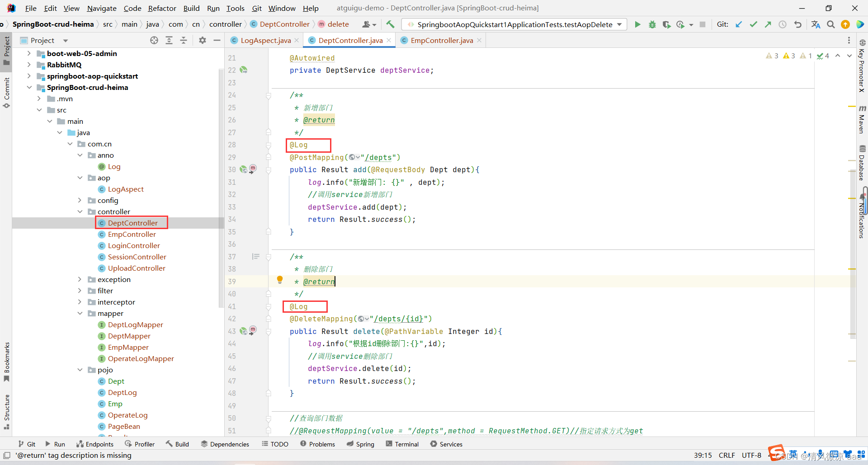
Task: Open the Refactor menu
Action: [x=162, y=8]
